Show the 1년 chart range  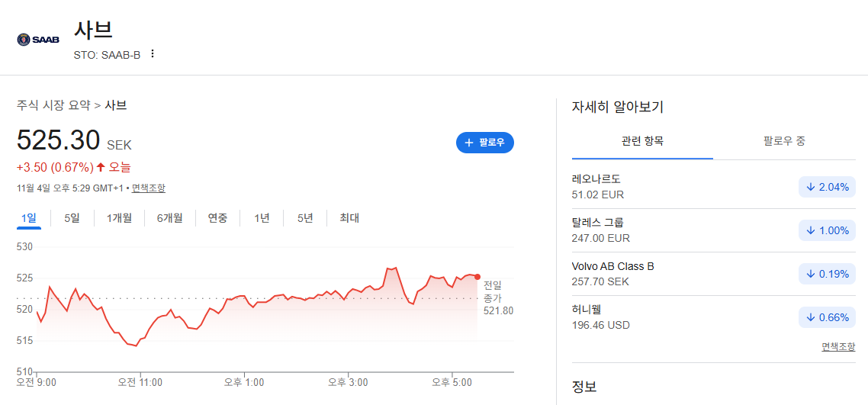(x=262, y=218)
